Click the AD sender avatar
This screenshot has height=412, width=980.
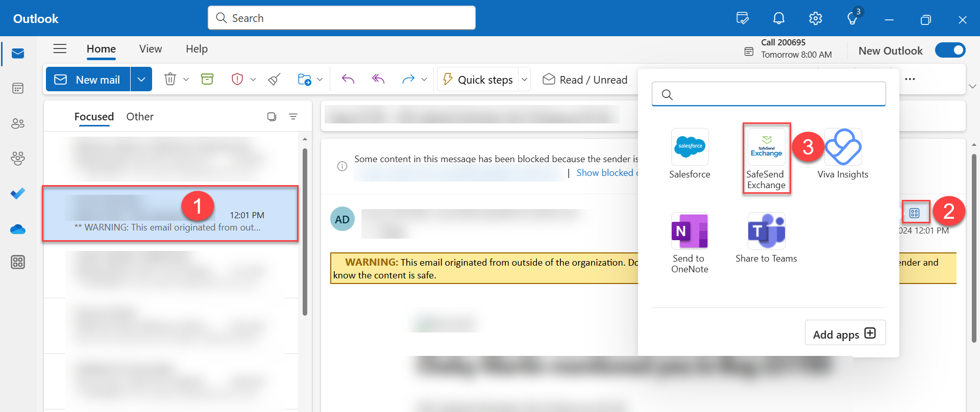point(342,219)
